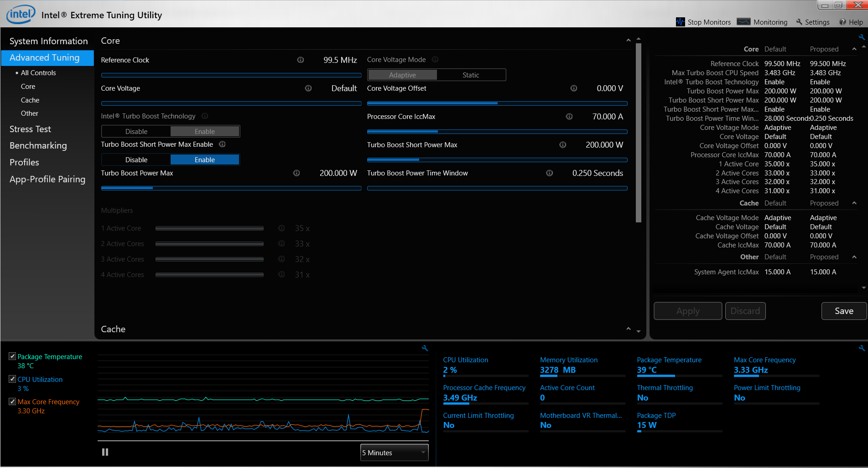
Task: Click info icon for Turbo Boost Power Max
Action: (x=296, y=173)
